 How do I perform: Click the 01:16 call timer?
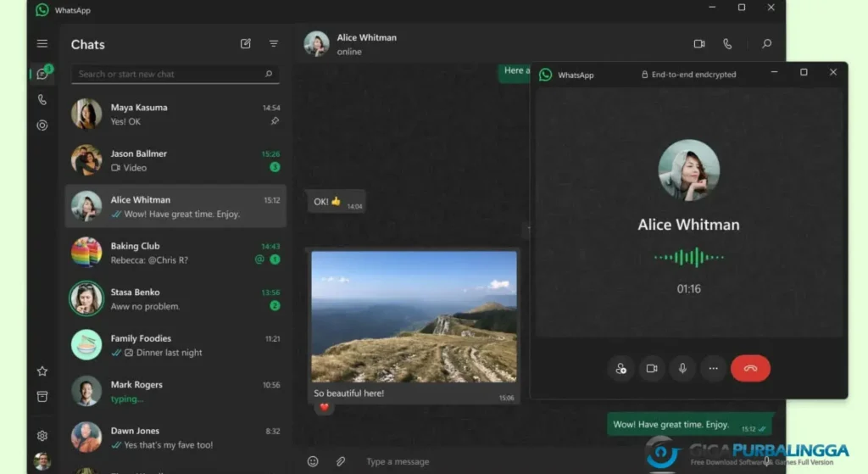click(x=688, y=289)
